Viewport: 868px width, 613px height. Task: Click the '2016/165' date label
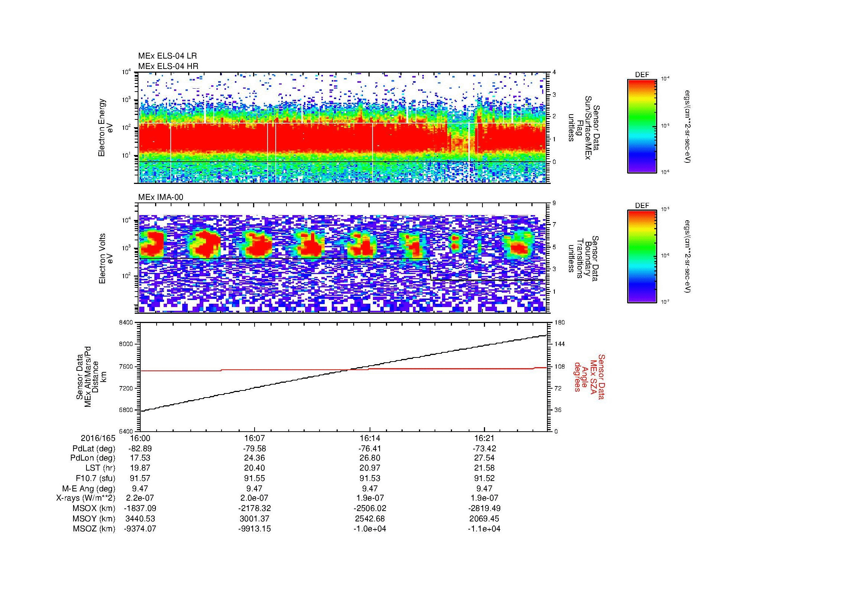click(98, 438)
